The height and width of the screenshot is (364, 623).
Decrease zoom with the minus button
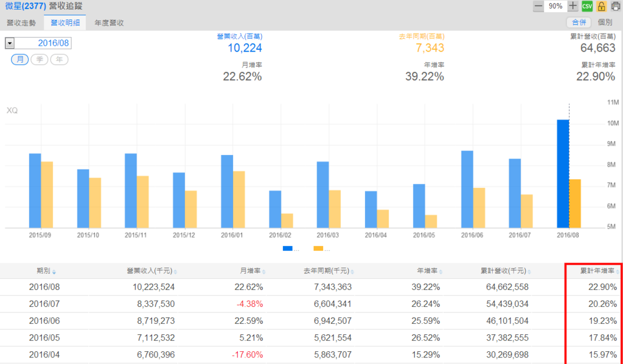(538, 6)
